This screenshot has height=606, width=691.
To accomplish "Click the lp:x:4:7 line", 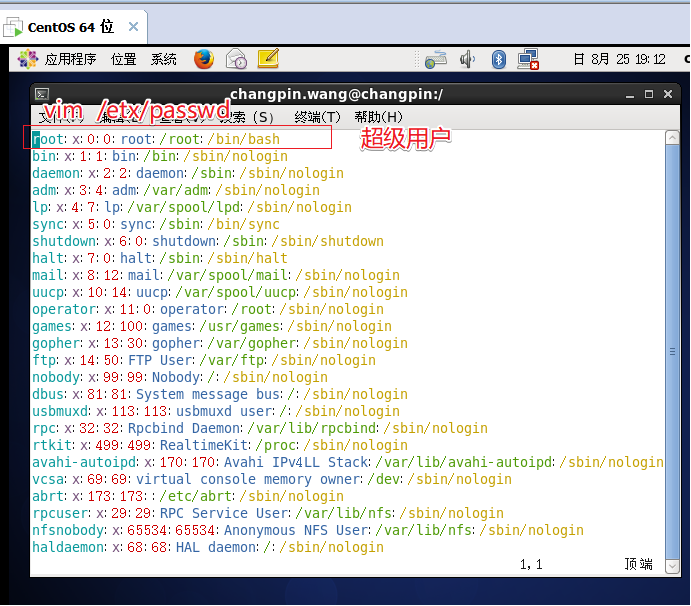I will coord(192,207).
